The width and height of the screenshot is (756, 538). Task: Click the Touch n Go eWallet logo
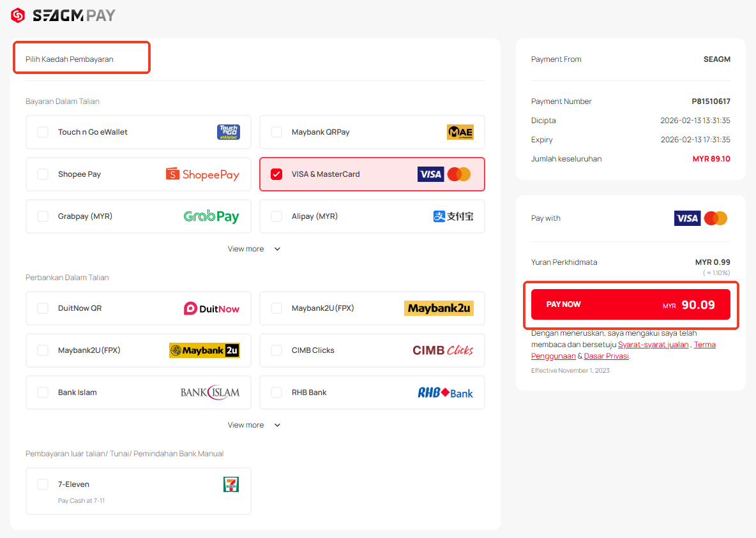tap(229, 132)
